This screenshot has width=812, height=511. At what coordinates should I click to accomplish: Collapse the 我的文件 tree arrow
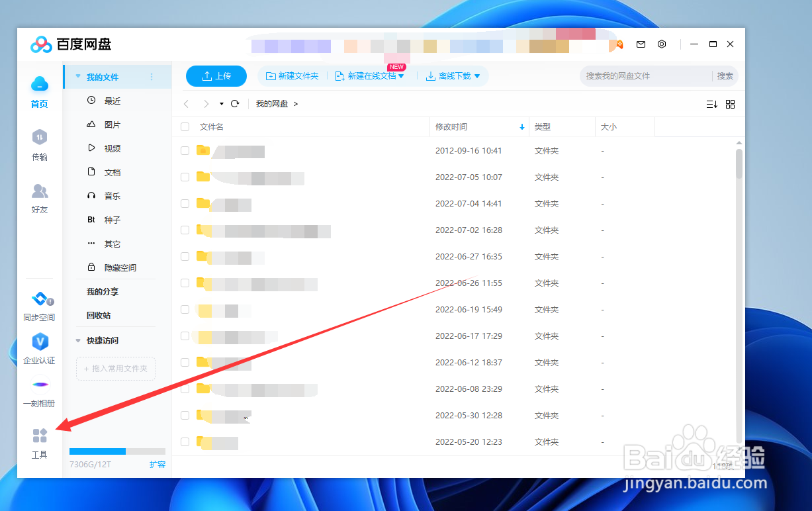pyautogui.click(x=78, y=77)
